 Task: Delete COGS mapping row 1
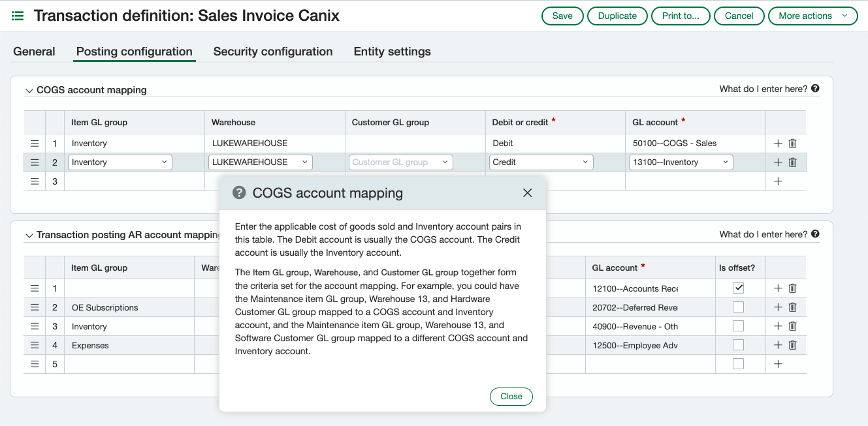pyautogui.click(x=793, y=144)
